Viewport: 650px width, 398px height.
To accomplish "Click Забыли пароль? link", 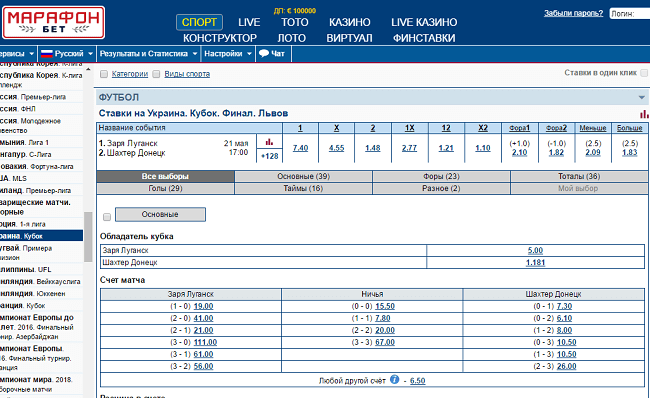I will point(574,13).
